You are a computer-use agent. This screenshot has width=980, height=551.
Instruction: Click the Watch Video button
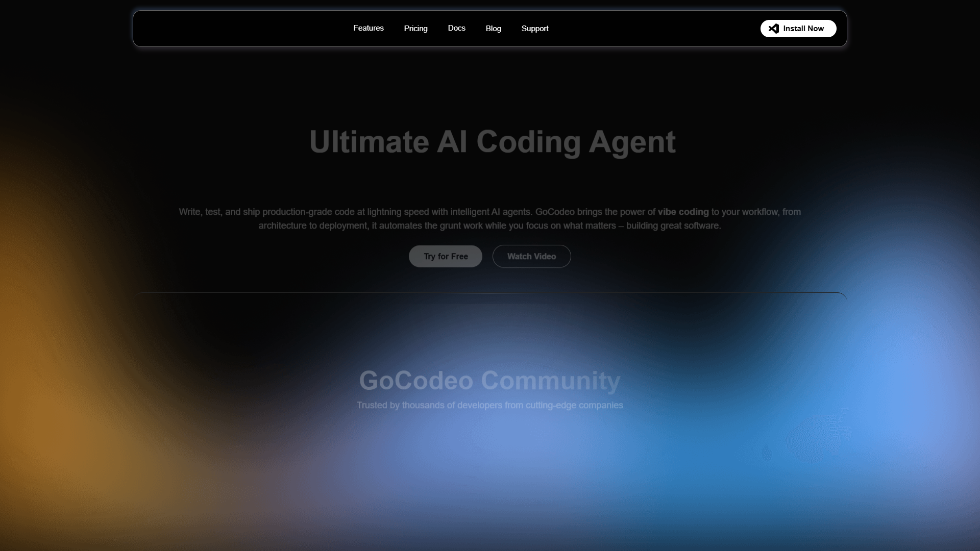532,256
